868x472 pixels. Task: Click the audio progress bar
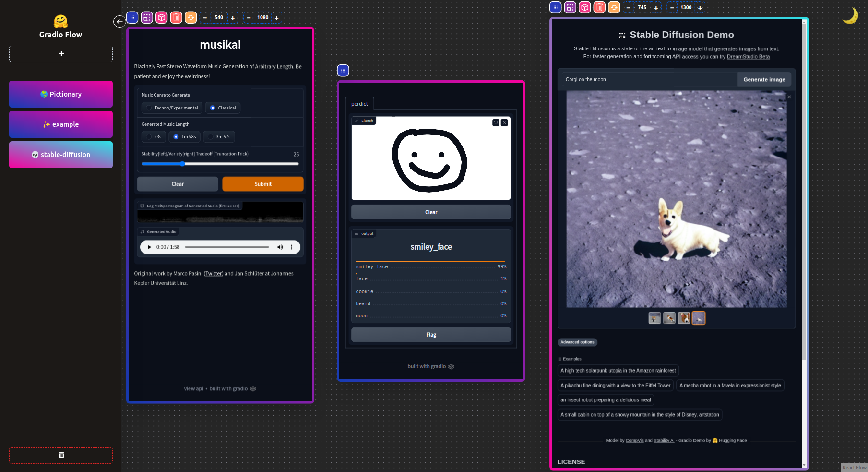coord(227,247)
